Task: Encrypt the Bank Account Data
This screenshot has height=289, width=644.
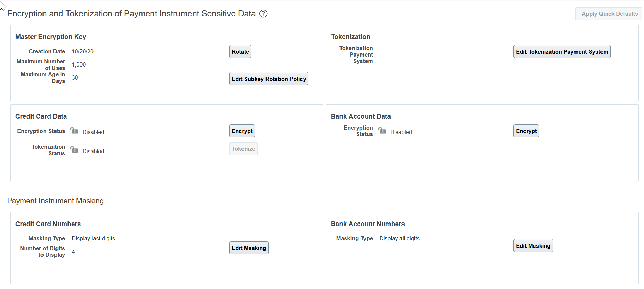Action: pos(526,131)
